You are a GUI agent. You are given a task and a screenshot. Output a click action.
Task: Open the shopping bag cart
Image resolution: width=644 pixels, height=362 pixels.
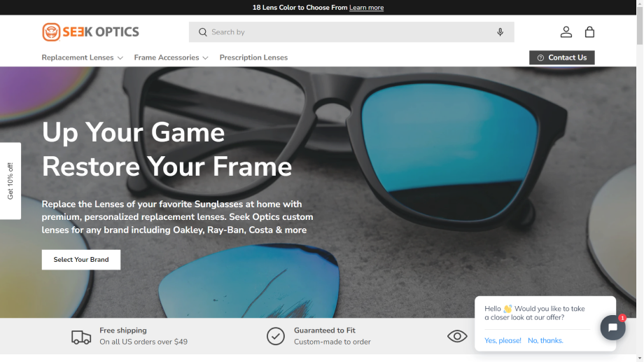589,32
